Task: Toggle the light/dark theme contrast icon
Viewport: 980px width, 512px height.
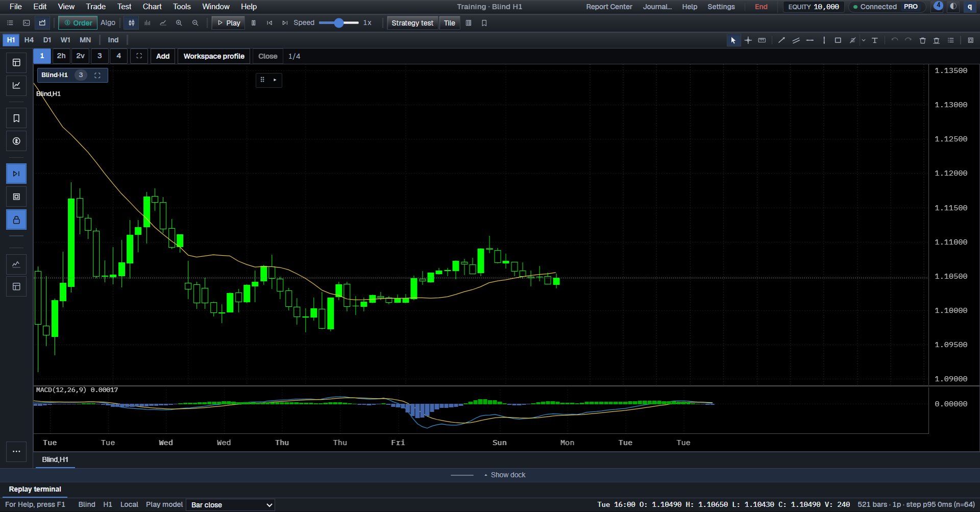Action: click(953, 7)
